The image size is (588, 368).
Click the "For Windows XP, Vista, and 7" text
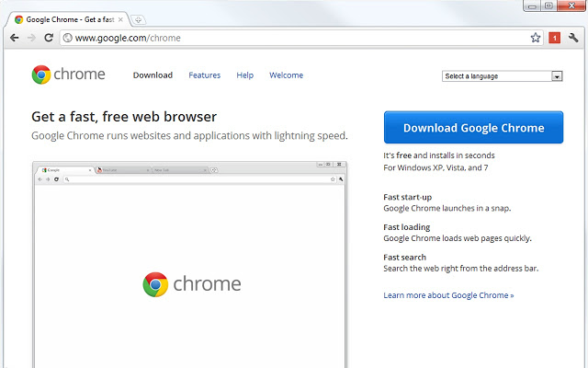pos(435,167)
